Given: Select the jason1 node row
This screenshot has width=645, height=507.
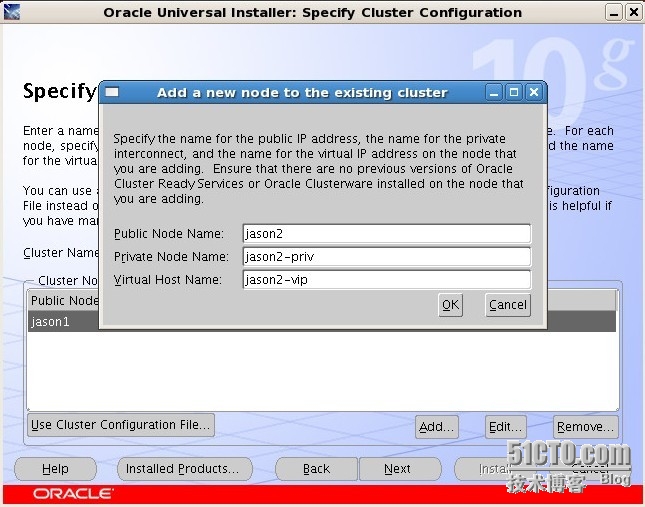Looking at the screenshot, I should pyautogui.click(x=322, y=322).
